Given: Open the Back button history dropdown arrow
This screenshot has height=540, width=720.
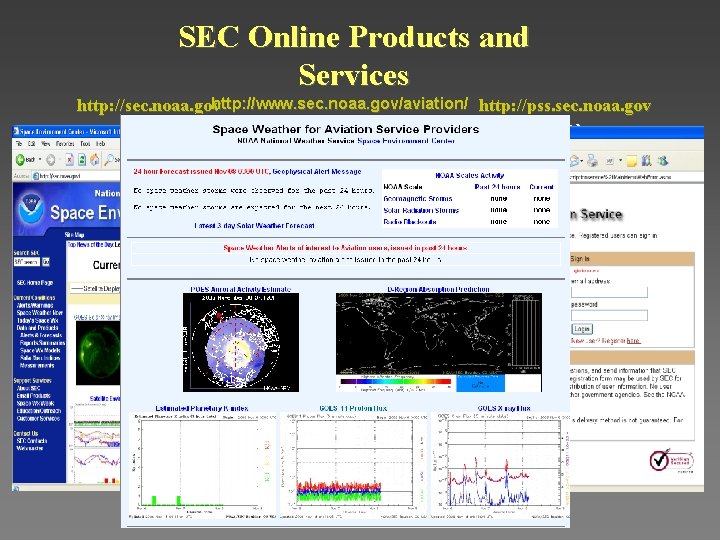Looking at the screenshot, I should coord(40,160).
